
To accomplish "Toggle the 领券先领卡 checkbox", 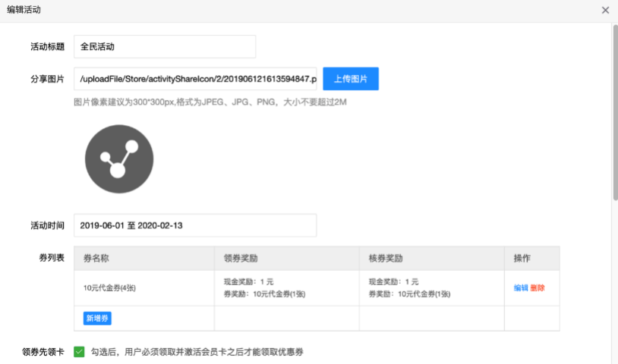I will (x=79, y=352).
